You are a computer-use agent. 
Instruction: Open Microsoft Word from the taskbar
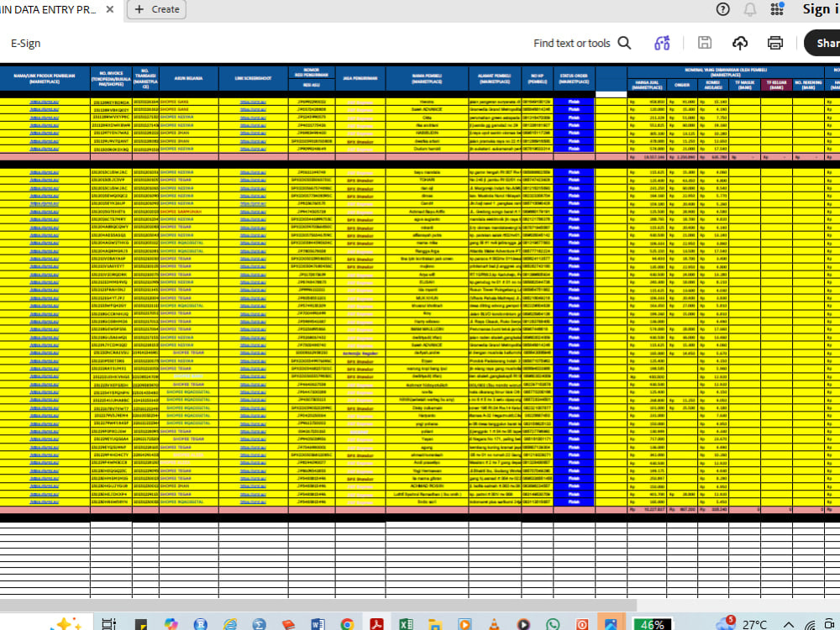[x=318, y=624]
